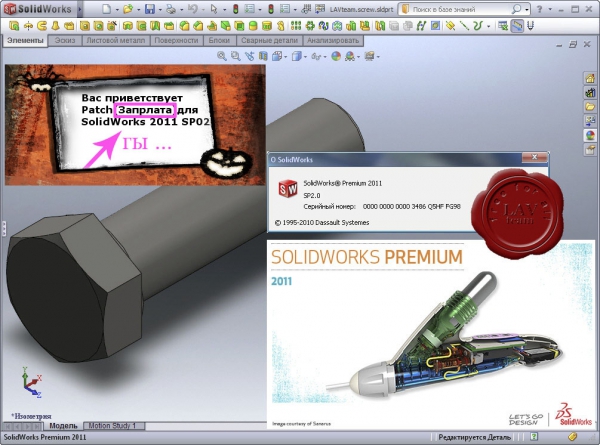The height and width of the screenshot is (445, 600).
Task: Open Display Style dropdown arrow
Action: (305, 57)
